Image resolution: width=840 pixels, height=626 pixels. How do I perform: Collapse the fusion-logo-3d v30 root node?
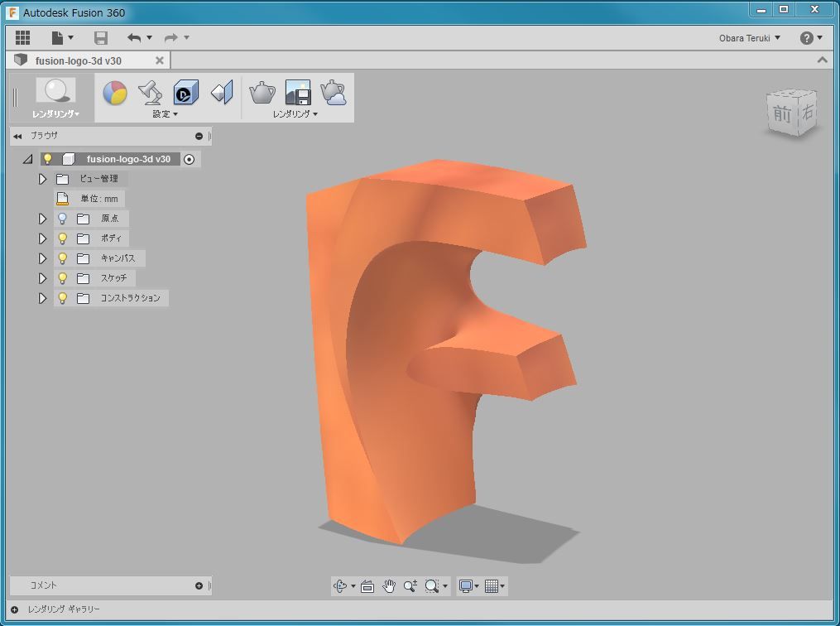click(x=28, y=159)
